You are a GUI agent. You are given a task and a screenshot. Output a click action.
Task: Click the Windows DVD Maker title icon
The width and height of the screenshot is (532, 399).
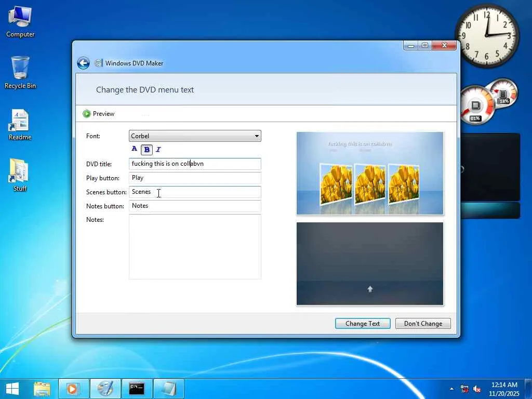[98, 63]
